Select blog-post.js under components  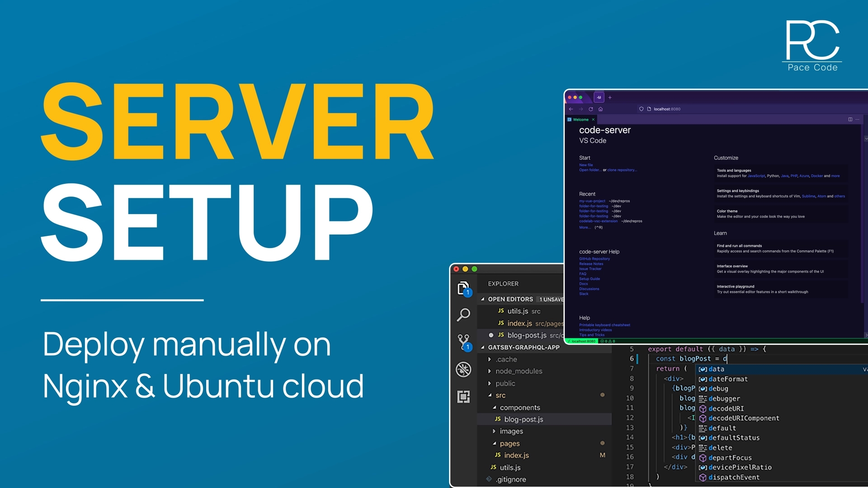pyautogui.click(x=524, y=419)
